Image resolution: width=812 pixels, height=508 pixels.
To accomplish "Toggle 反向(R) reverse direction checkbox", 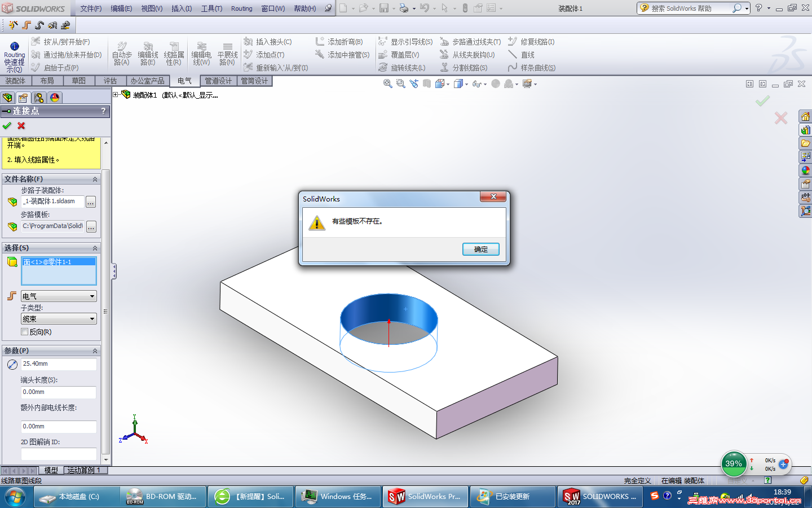I will [24, 332].
